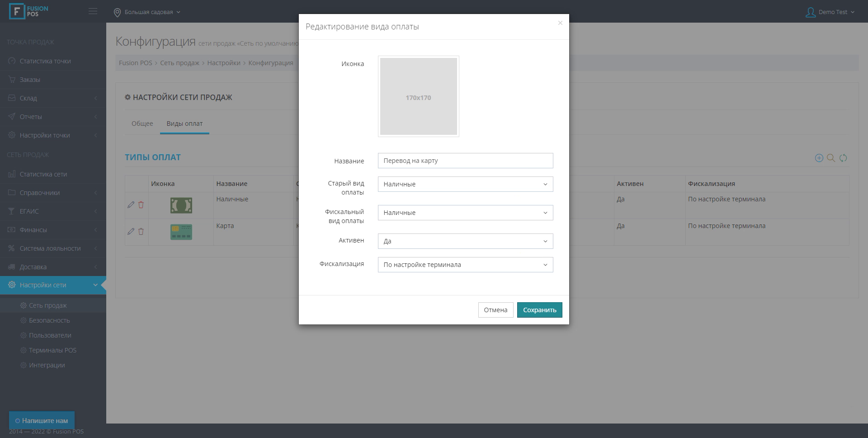Select the Виды оплат tab
Image resolution: width=868 pixels, height=438 pixels.
tap(184, 124)
